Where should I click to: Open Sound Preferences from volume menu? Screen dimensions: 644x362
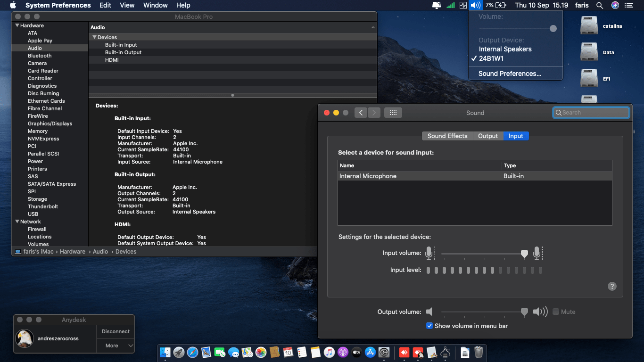coord(515,74)
